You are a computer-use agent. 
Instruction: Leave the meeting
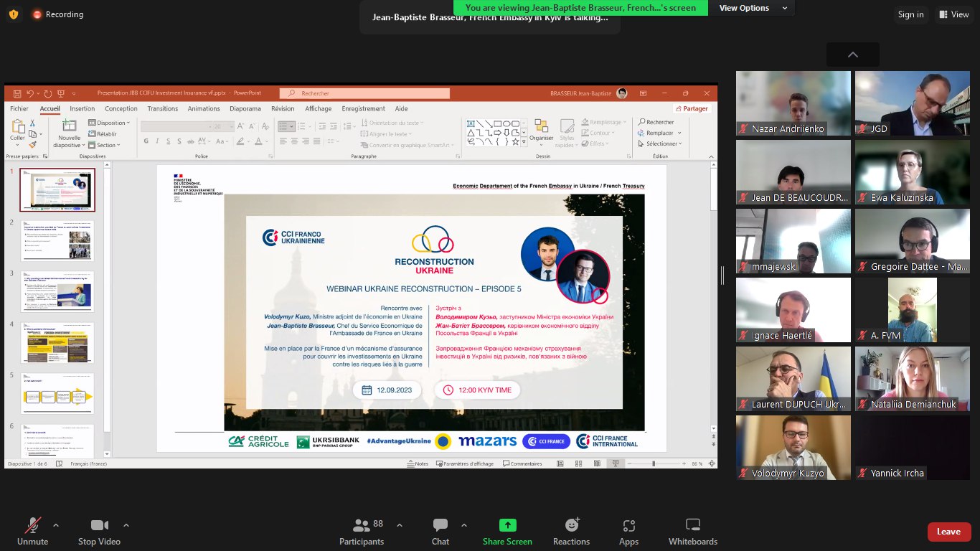click(948, 532)
